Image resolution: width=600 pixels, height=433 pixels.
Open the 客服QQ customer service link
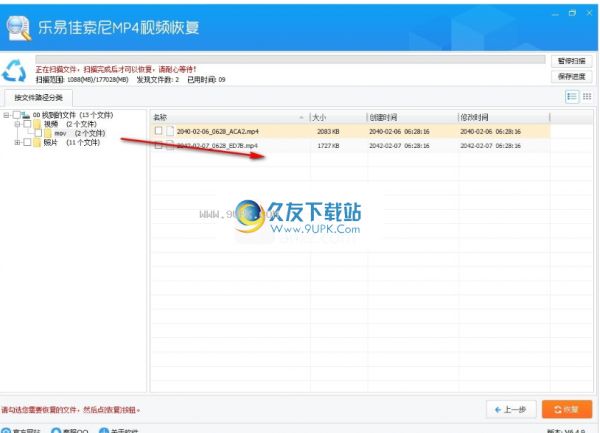point(70,431)
